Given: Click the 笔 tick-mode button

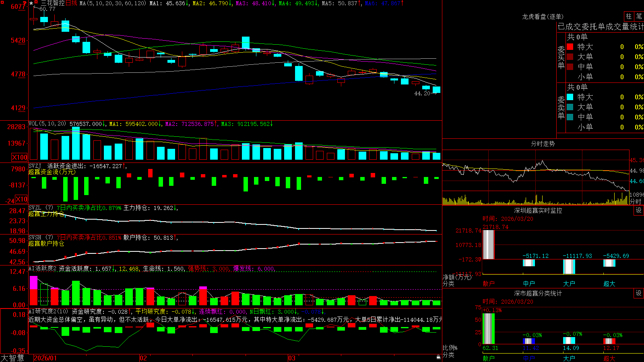Looking at the screenshot, I should [639, 16].
